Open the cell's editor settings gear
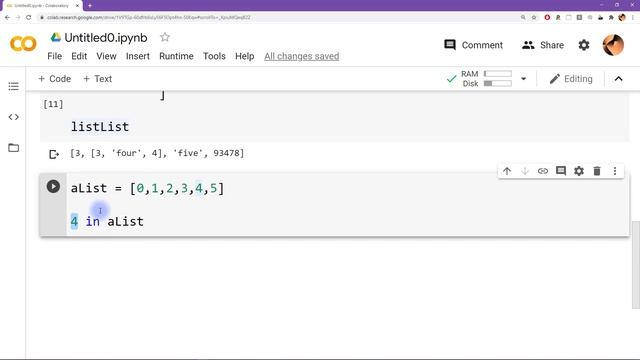 pos(579,171)
